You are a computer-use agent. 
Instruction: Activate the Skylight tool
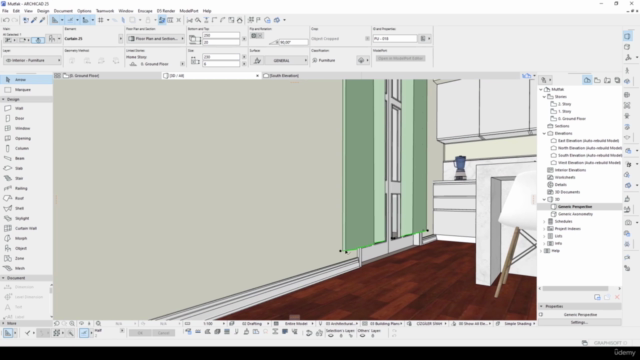tap(26, 218)
